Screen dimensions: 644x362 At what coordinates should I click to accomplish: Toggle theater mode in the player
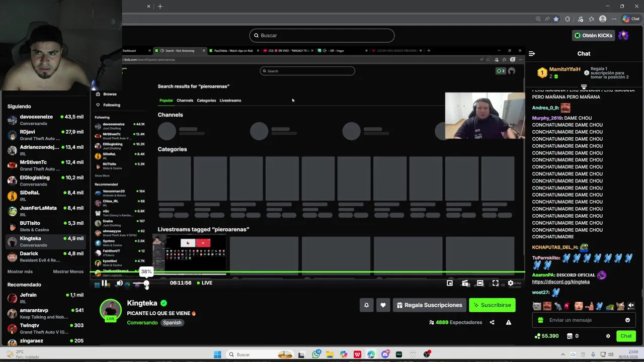coord(480,283)
